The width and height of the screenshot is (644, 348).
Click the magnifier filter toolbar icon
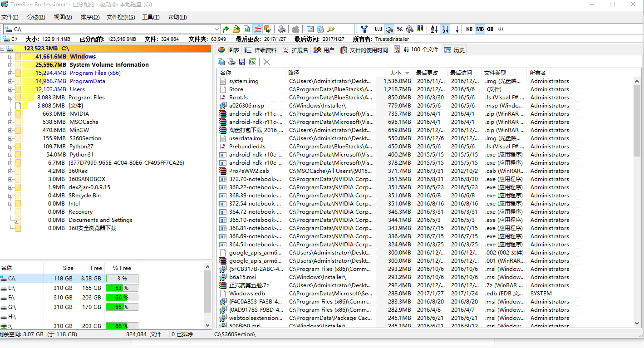tap(258, 29)
